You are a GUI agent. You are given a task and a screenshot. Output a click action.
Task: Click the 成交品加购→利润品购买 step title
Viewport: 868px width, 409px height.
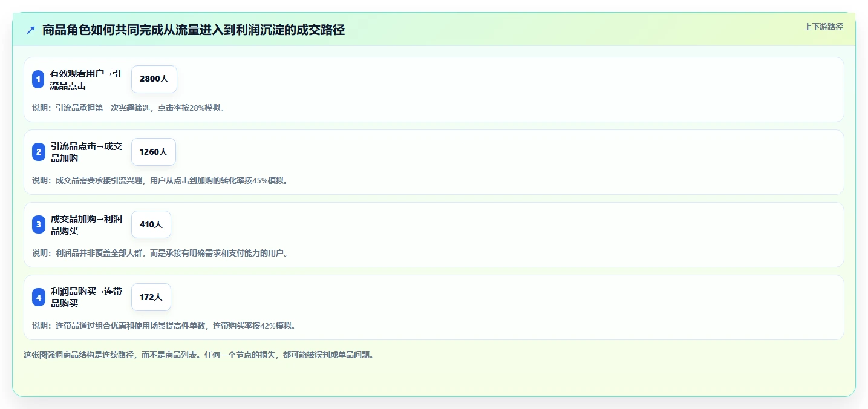pyautogui.click(x=86, y=224)
